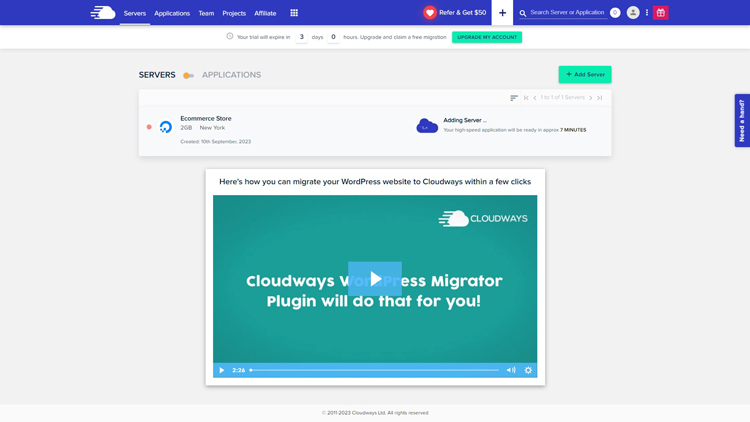
Task: Open the Applications nav tab
Action: (172, 13)
